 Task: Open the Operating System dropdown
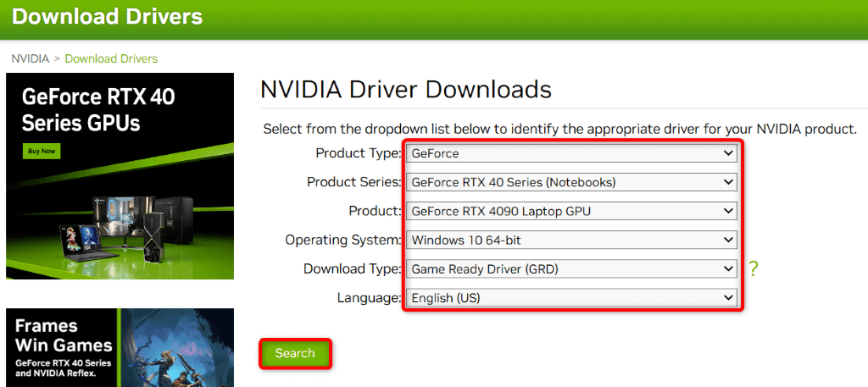point(571,240)
